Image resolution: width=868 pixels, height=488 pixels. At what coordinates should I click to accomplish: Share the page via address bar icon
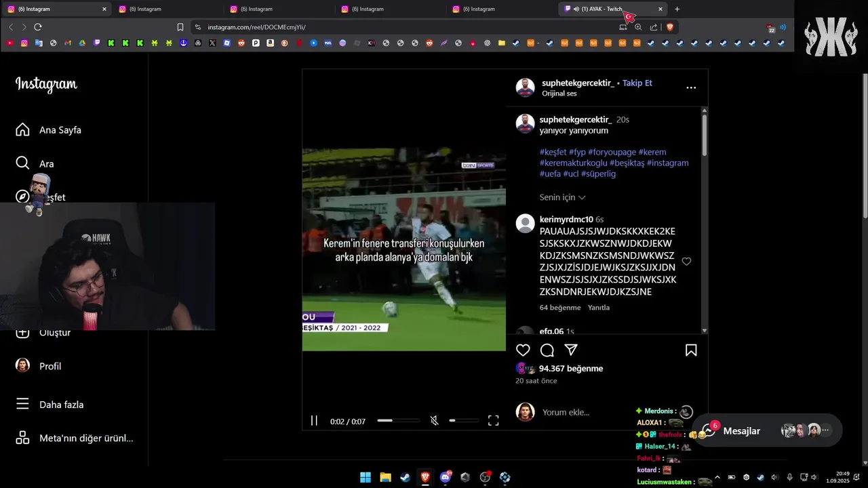pos(654,27)
